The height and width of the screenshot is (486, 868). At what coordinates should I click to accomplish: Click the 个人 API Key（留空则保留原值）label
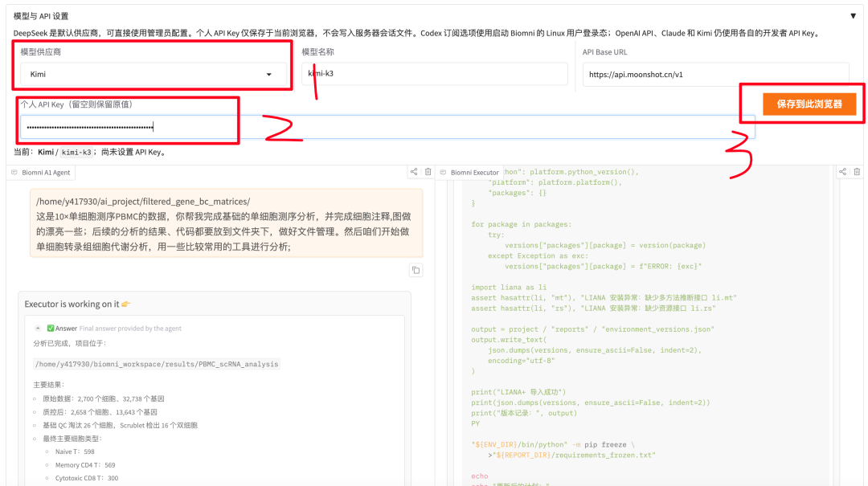pos(76,104)
